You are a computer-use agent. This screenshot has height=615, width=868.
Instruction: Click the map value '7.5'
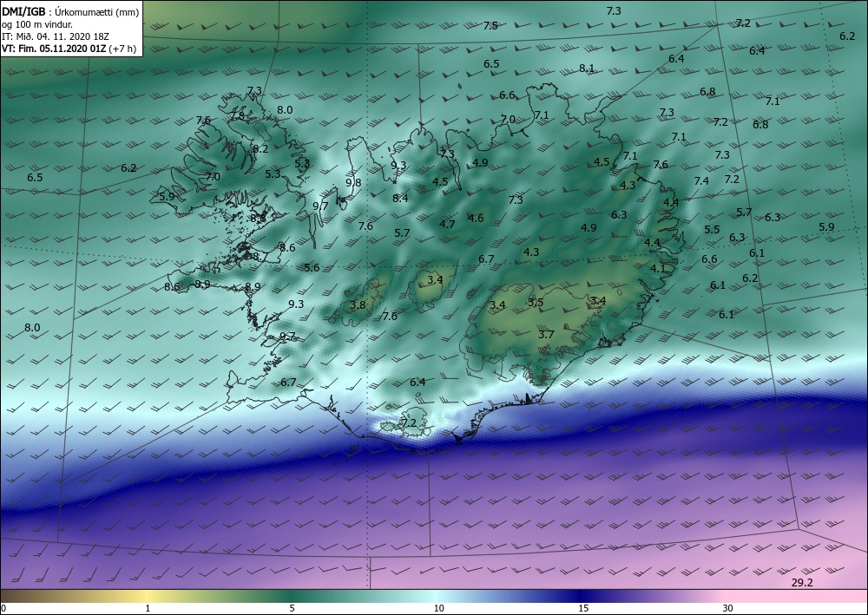coord(490,25)
